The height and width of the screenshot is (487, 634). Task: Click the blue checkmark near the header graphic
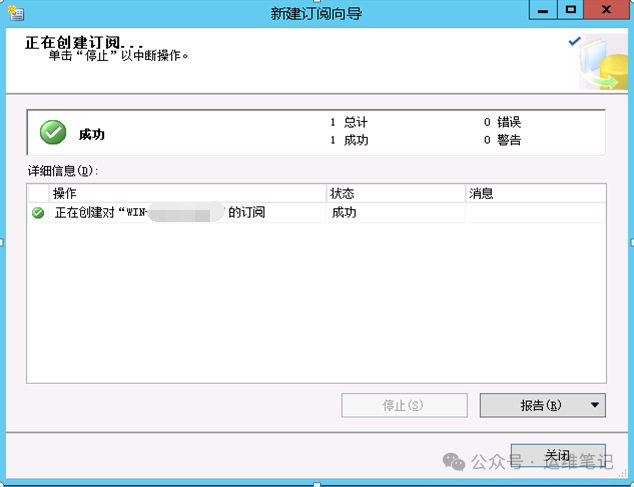(575, 41)
